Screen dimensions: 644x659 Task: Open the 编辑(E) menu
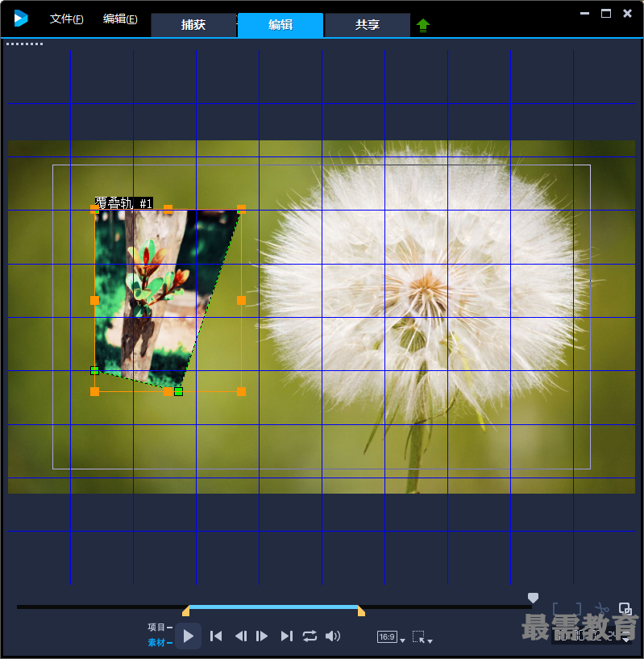120,19
